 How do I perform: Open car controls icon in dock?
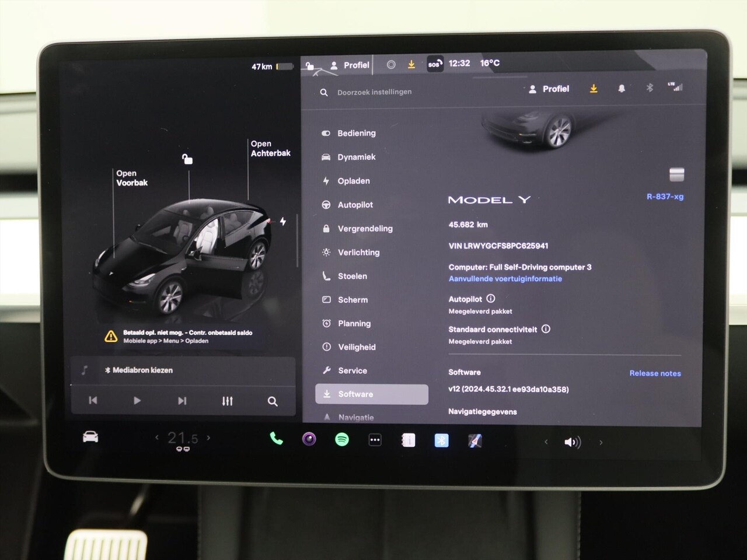(x=90, y=437)
